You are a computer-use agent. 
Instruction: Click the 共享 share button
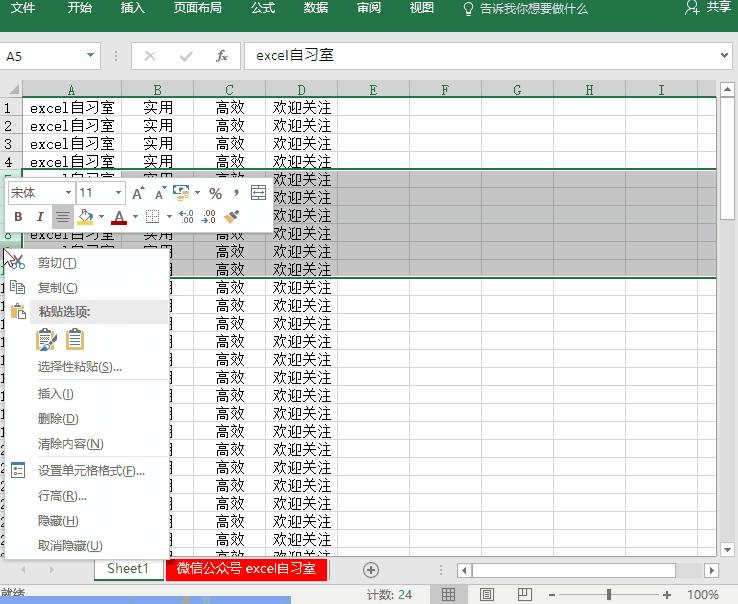point(708,8)
